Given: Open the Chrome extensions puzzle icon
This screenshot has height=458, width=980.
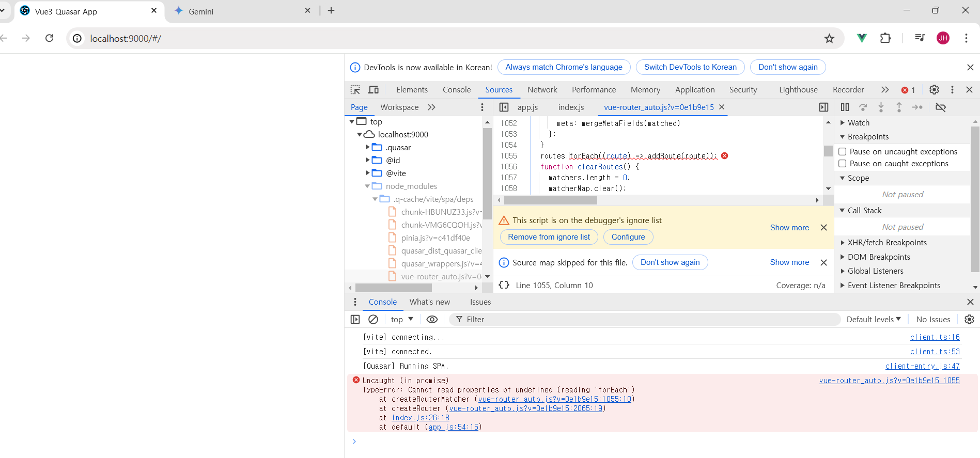Looking at the screenshot, I should 885,38.
